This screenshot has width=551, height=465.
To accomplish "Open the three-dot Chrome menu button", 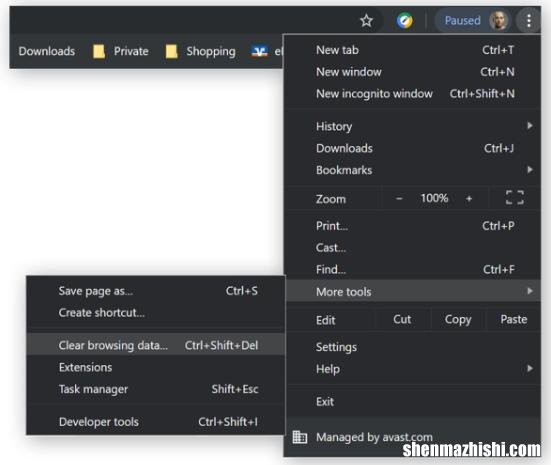I will click(x=529, y=21).
